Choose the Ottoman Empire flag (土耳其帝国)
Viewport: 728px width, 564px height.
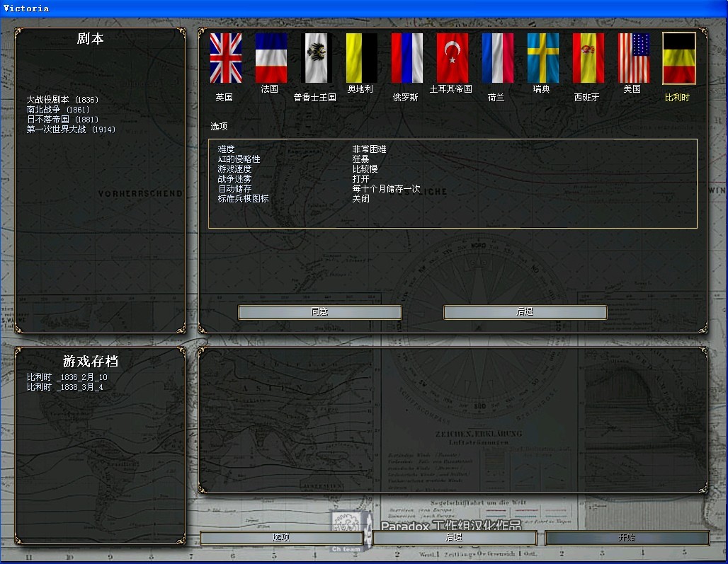tap(453, 58)
